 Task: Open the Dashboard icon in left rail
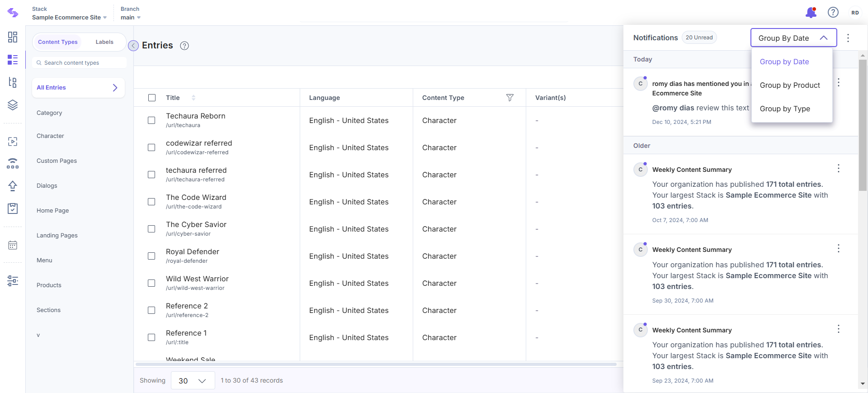(x=13, y=37)
